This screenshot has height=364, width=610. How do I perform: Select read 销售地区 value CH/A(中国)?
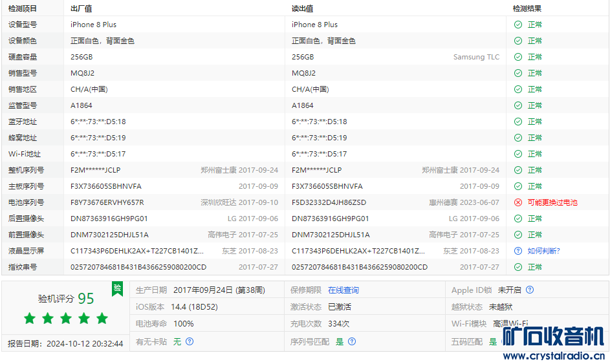pos(310,89)
